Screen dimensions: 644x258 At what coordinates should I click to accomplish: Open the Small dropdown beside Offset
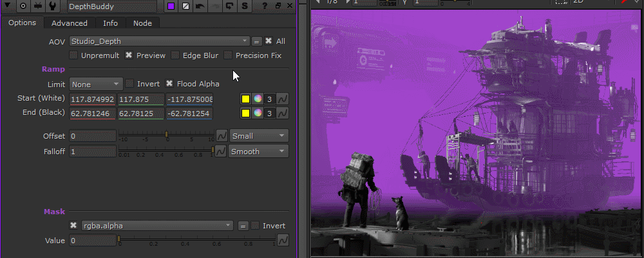(x=259, y=135)
